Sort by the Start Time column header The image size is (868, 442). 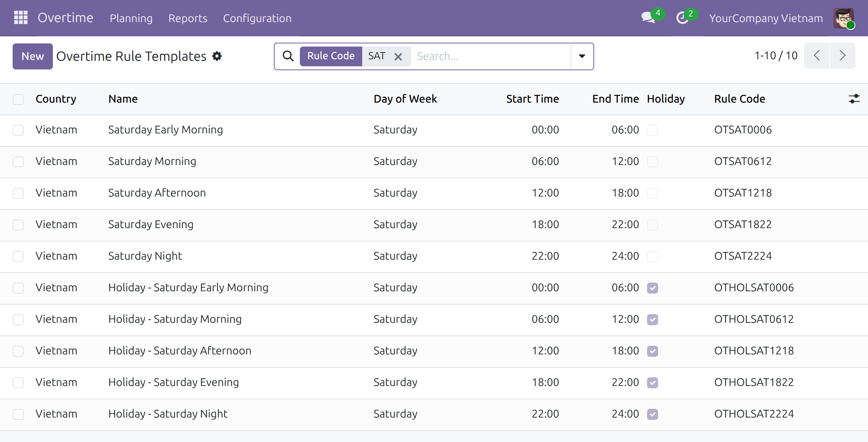coord(532,99)
